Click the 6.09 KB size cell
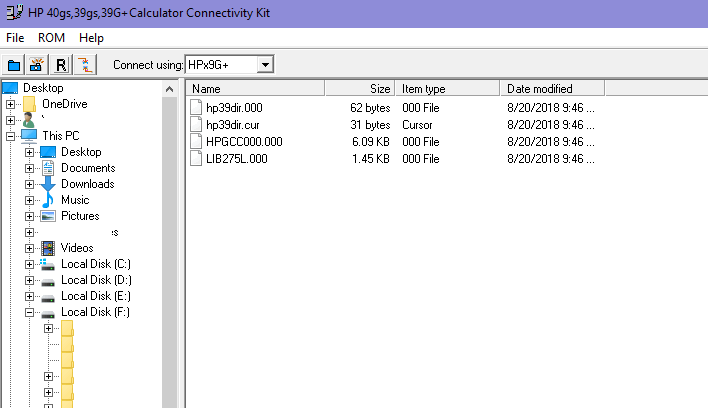The width and height of the screenshot is (708, 408). pyautogui.click(x=371, y=142)
